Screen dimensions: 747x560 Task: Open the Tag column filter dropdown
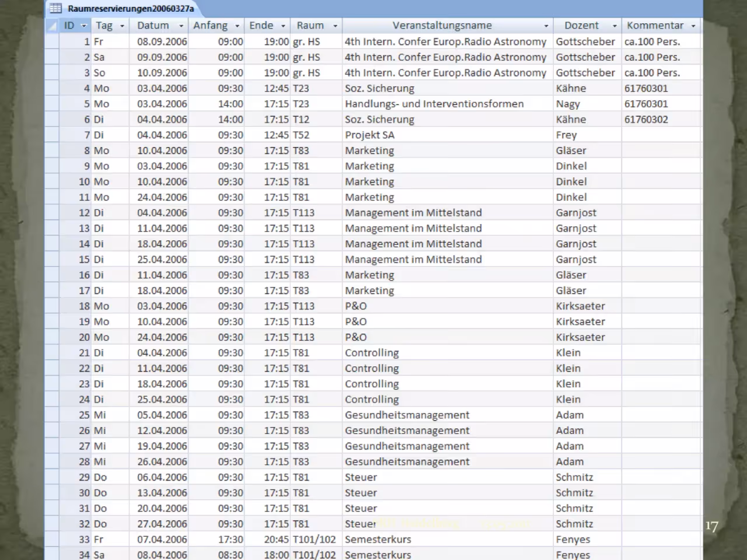coord(122,26)
